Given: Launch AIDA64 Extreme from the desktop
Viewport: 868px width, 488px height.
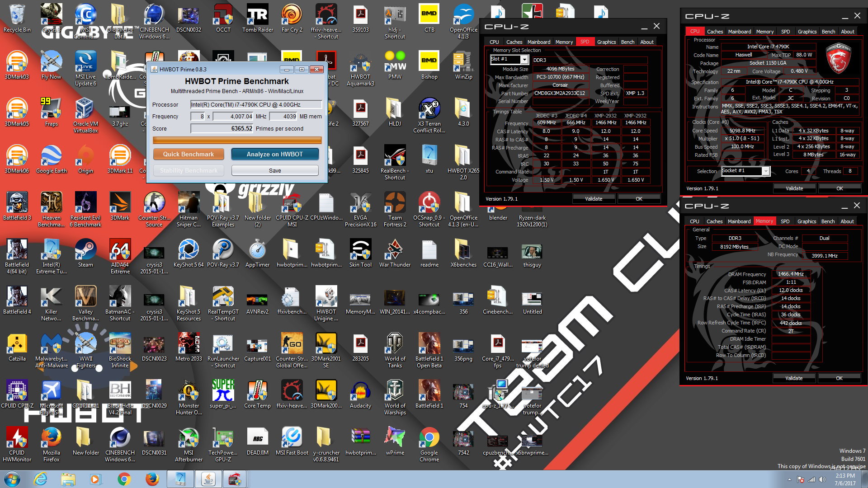Looking at the screenshot, I should point(120,256).
